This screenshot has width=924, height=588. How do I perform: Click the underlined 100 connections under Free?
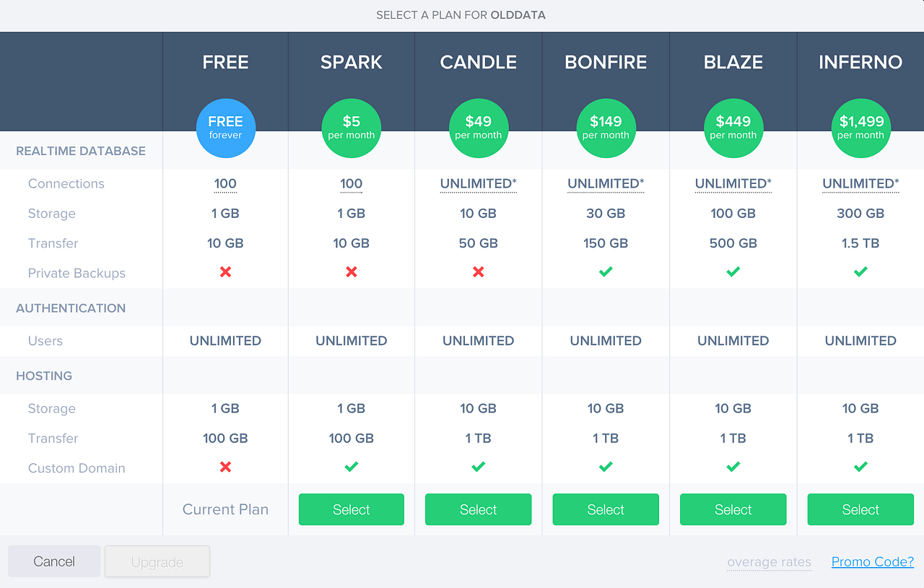225,183
